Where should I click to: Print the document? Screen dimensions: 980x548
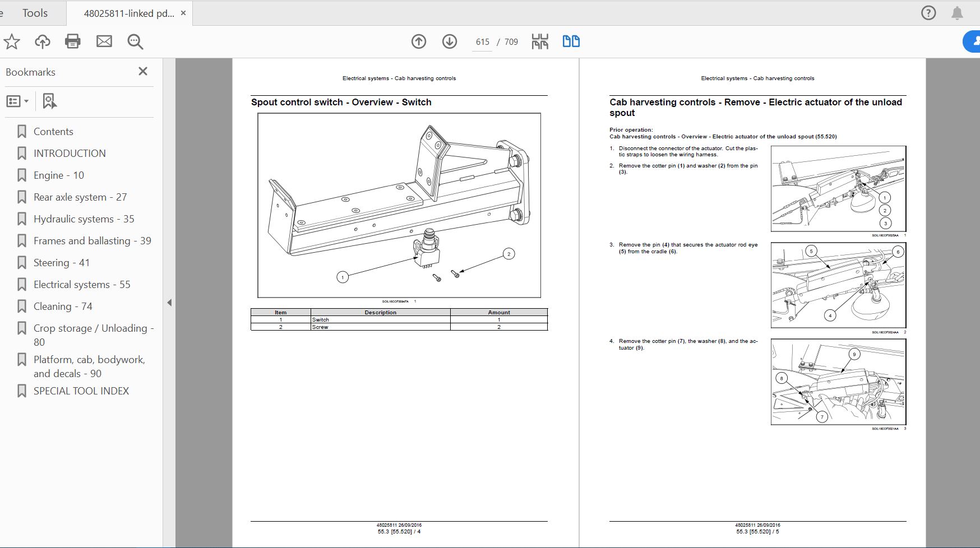click(73, 41)
